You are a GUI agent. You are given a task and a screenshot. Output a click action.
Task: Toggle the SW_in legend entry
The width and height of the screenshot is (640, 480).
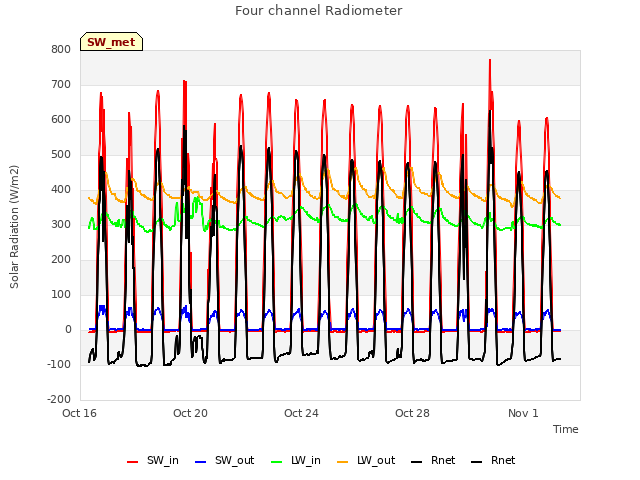coord(153,460)
